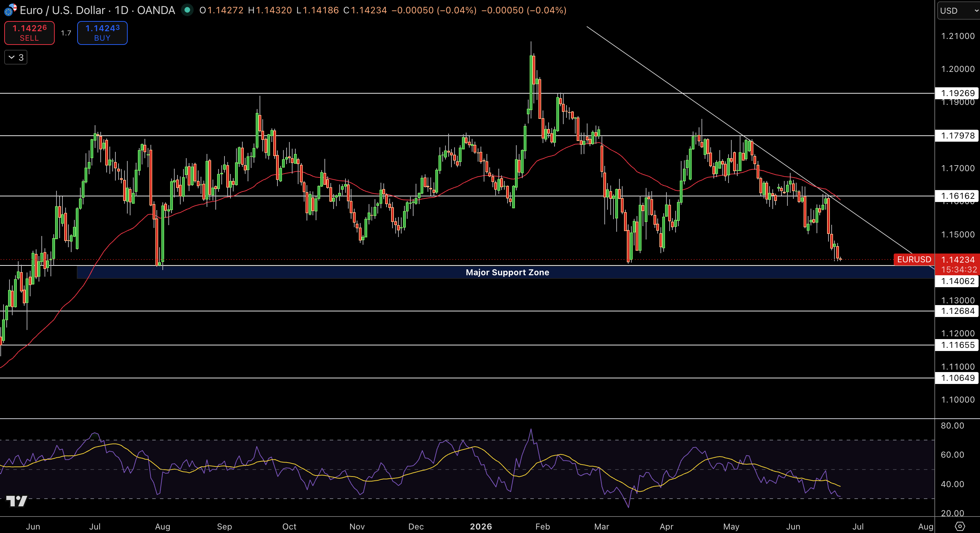This screenshot has width=980, height=533.
Task: Click the Euro / U.S. Dollar symbol title
Action: click(62, 10)
